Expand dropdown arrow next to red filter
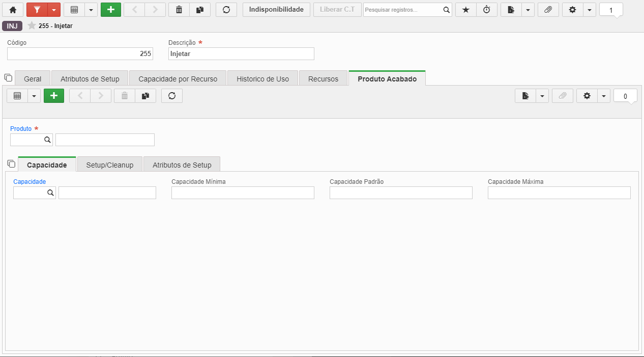 coord(54,10)
